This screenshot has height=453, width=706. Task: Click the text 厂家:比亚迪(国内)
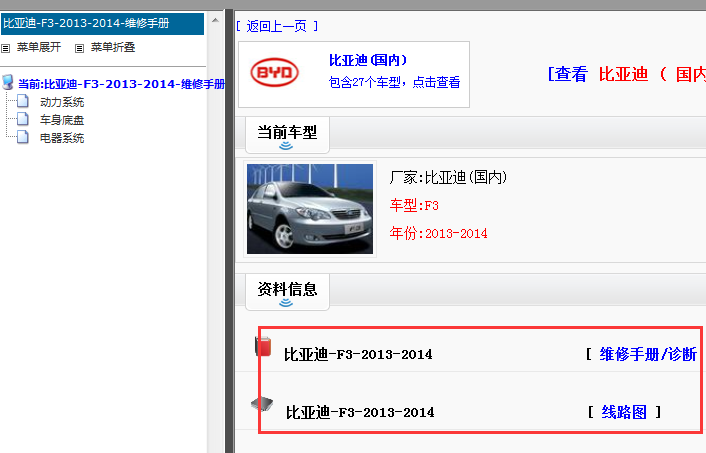[x=448, y=177]
